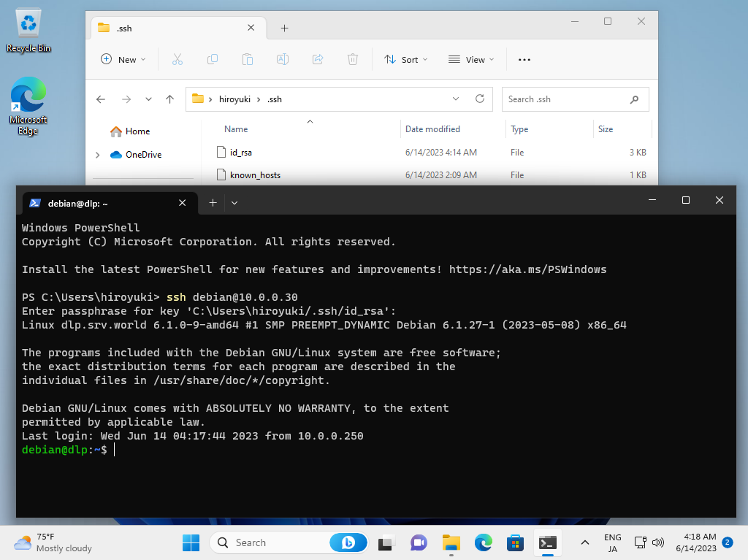Click the Bing icon in taskbar search
Image resolution: width=748 pixels, height=560 pixels.
(348, 542)
